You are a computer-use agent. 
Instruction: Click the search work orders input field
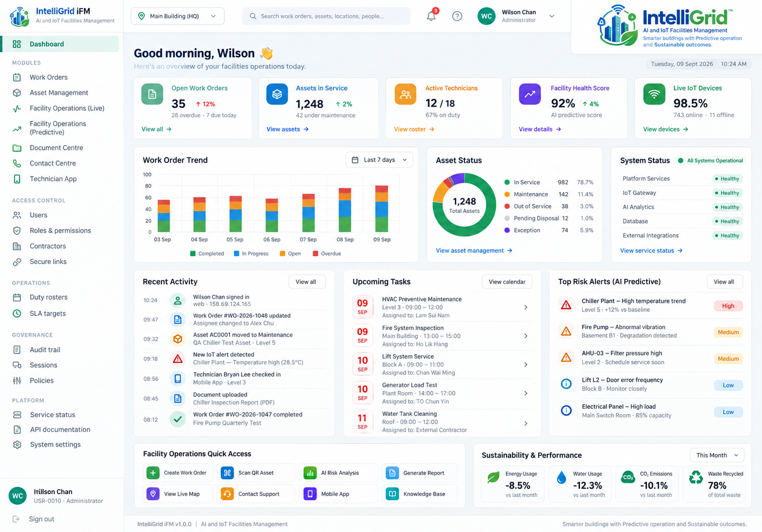pos(326,16)
